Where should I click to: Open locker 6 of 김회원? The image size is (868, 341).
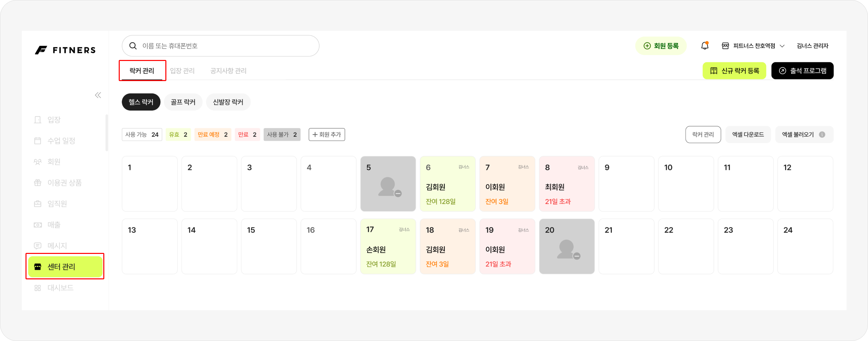tap(448, 184)
